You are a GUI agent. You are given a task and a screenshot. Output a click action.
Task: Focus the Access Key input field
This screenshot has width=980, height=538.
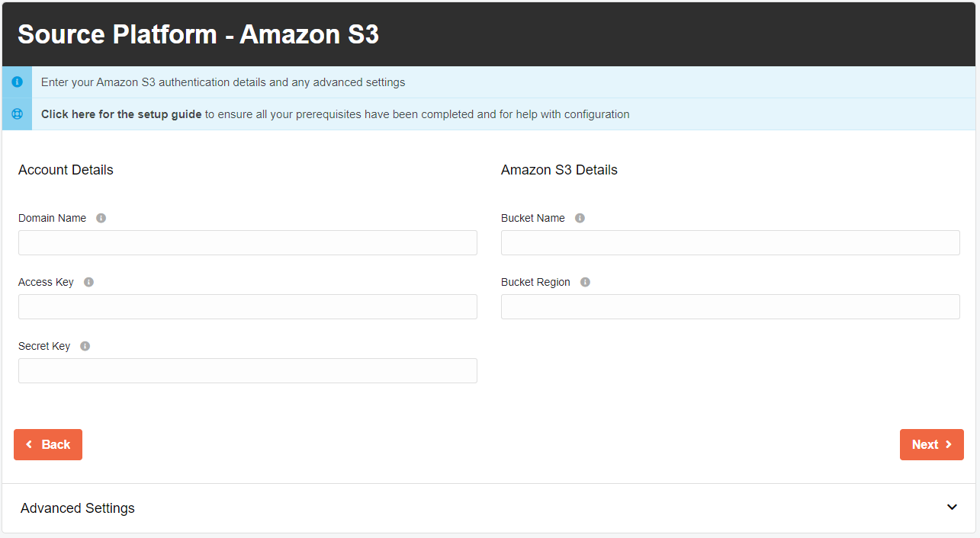pyautogui.click(x=248, y=306)
